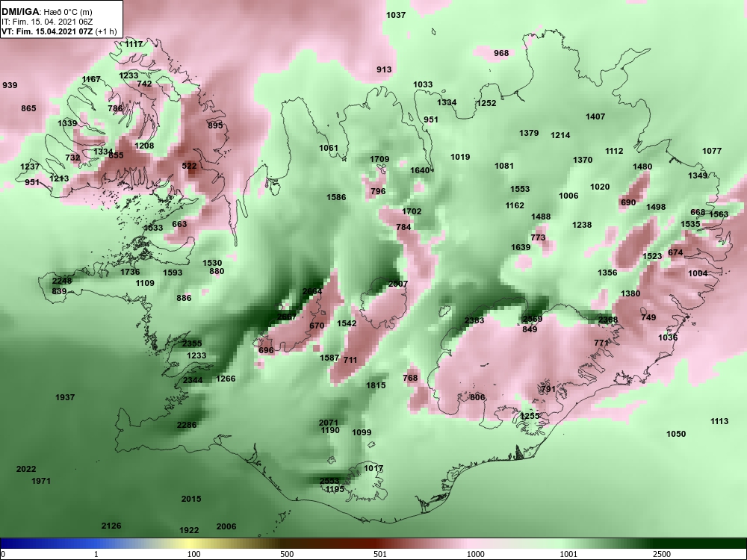Select the 939 value over the sea

pyautogui.click(x=10, y=85)
